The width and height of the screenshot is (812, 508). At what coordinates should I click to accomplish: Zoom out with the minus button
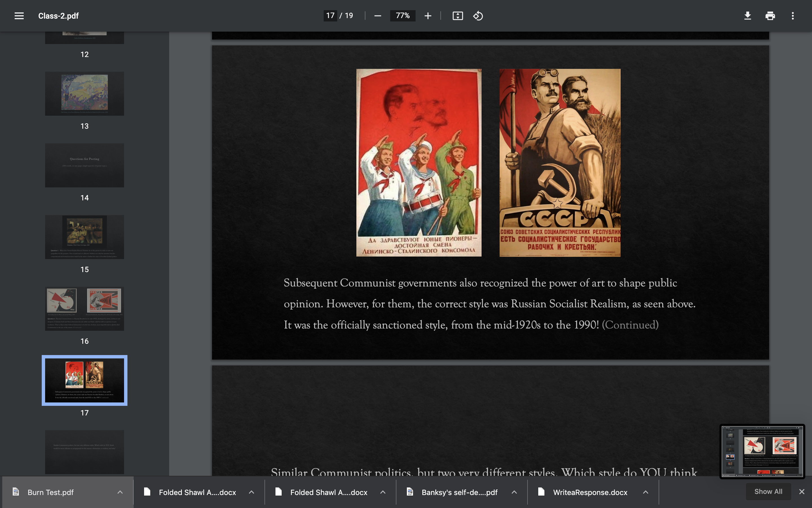[x=378, y=16]
